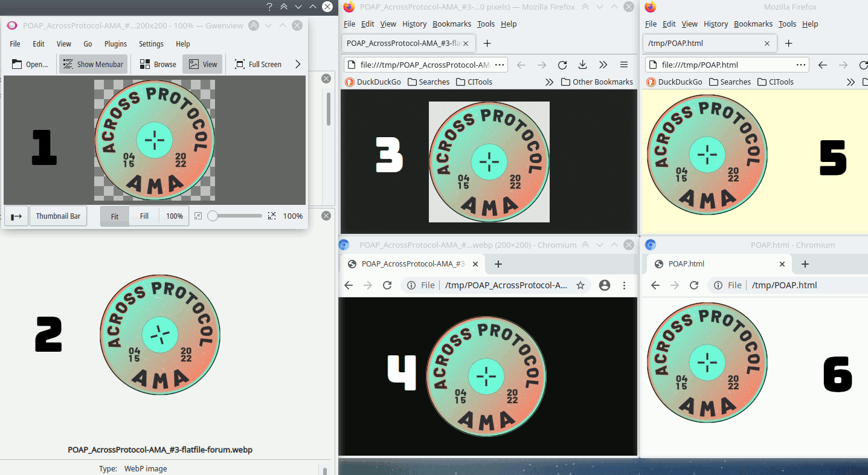Toggle the Show Menubar button in Gwenview
This screenshot has height=475, width=868.
[93, 65]
